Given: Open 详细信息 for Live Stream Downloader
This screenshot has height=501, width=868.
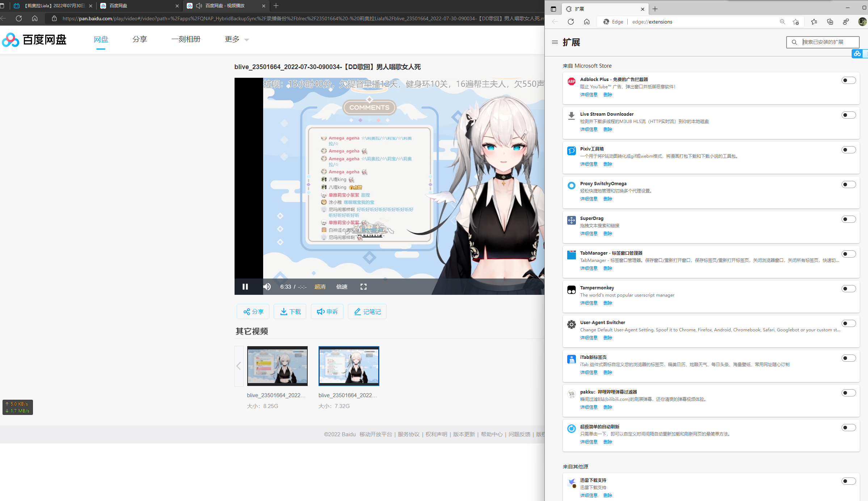Looking at the screenshot, I should coord(589,129).
